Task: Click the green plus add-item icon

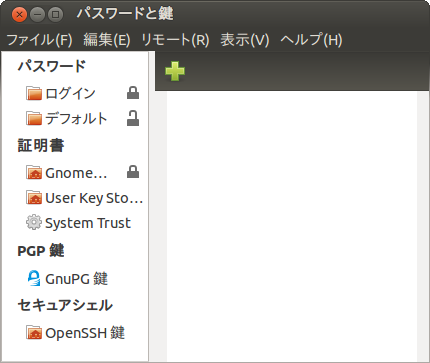Action: [175, 71]
